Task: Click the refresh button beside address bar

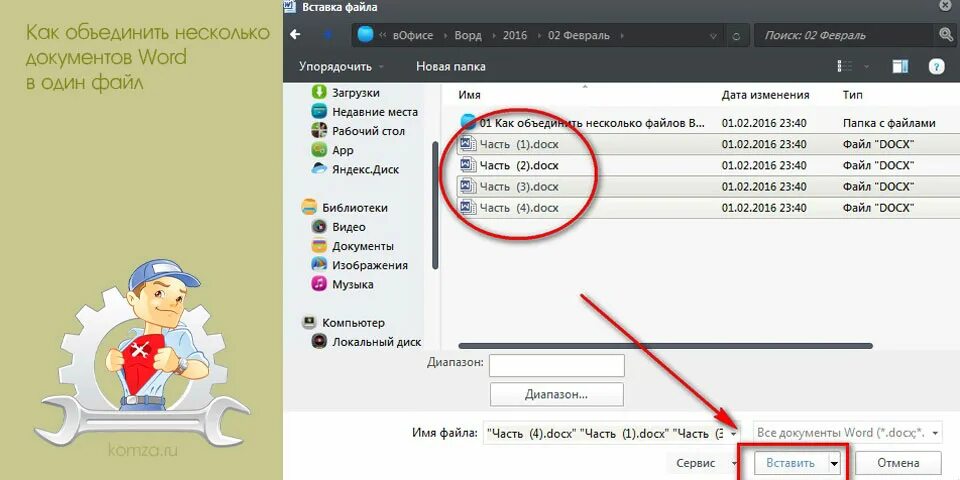Action: point(737,36)
